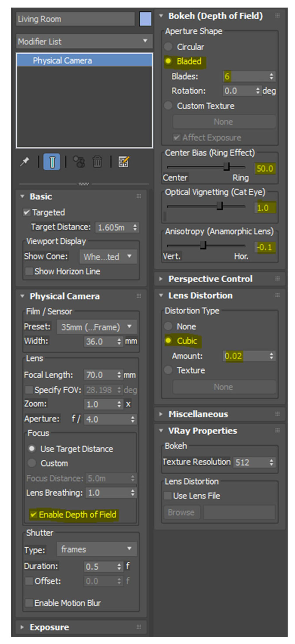Image resolution: width=295 pixels, height=644 pixels.
Task: Enable Motion Blur checkbox
Action: [x=29, y=603]
